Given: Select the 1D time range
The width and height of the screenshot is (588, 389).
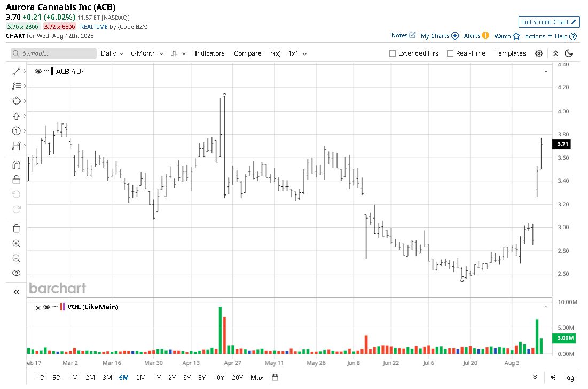Looking at the screenshot, I should [40, 377].
